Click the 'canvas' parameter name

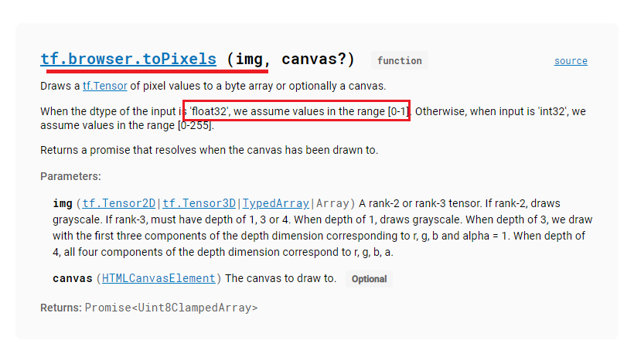point(73,278)
